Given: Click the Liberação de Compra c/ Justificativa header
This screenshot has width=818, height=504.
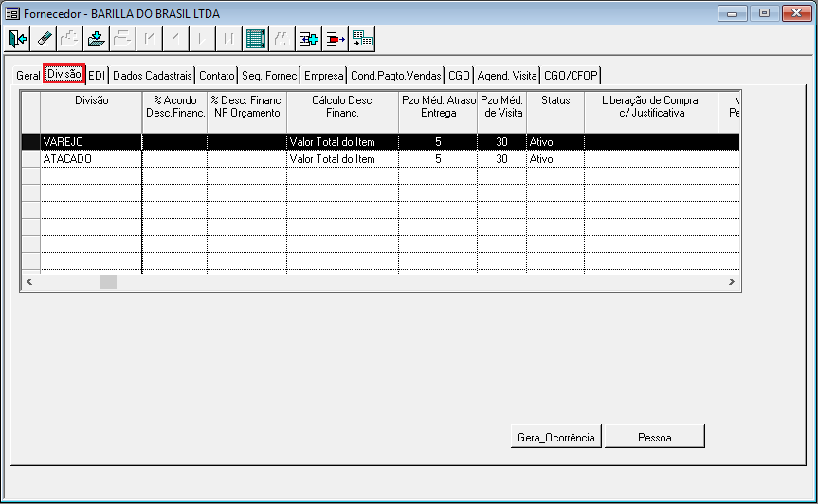Looking at the screenshot, I should [651, 112].
